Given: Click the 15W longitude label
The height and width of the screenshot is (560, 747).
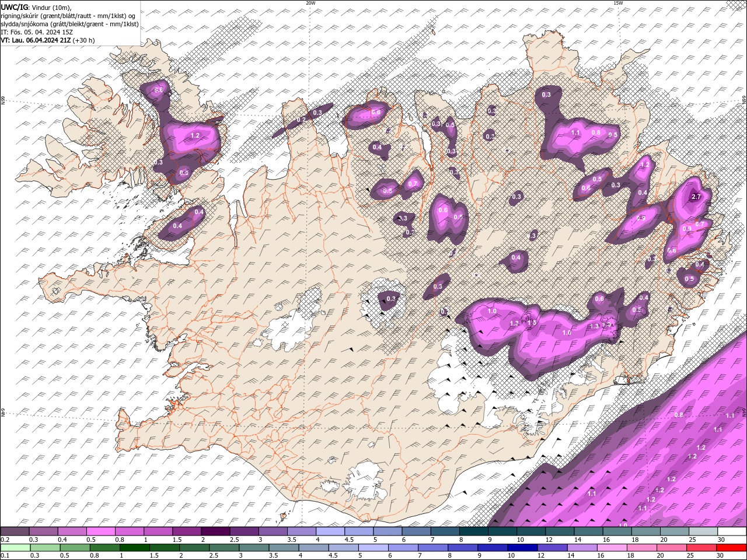Looking at the screenshot, I should (x=618, y=2).
